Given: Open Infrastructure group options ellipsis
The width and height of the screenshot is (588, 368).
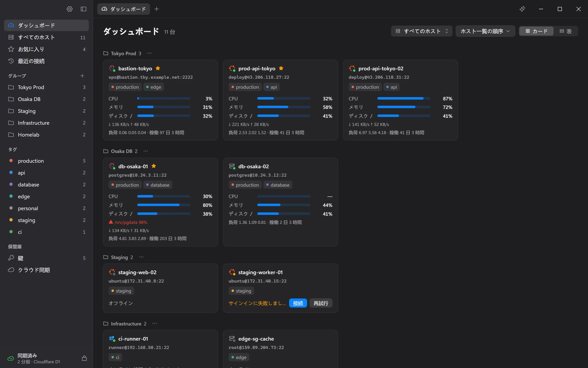Looking at the screenshot, I should (x=155, y=323).
